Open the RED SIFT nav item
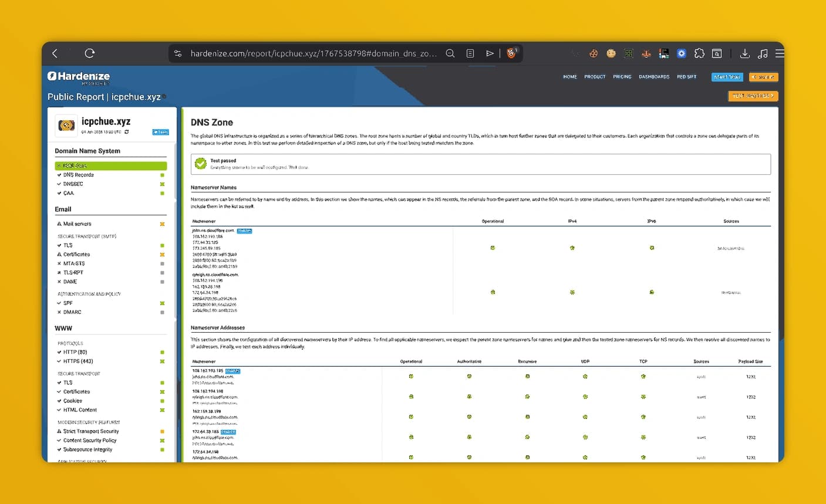 click(687, 77)
